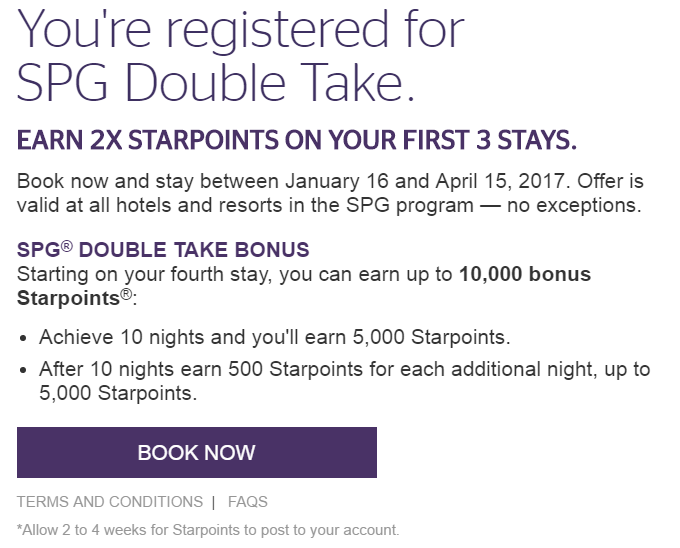Click the "You're registered for" headline
The image size is (680, 548).
tap(241, 29)
